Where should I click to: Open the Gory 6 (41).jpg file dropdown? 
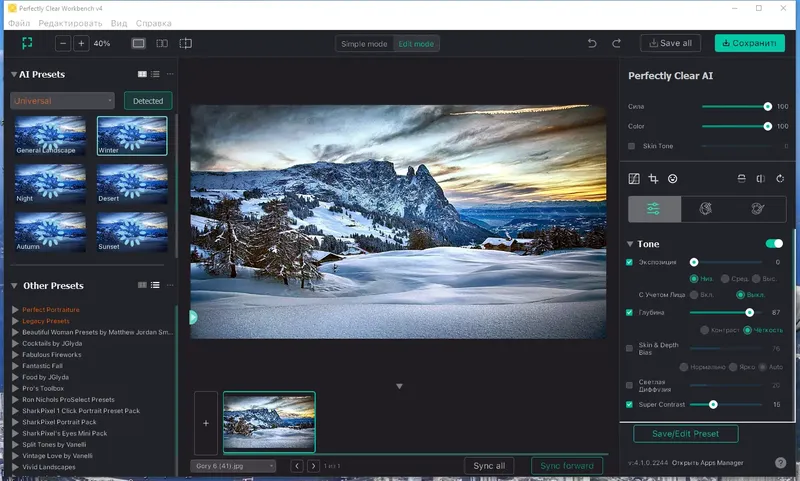click(233, 466)
